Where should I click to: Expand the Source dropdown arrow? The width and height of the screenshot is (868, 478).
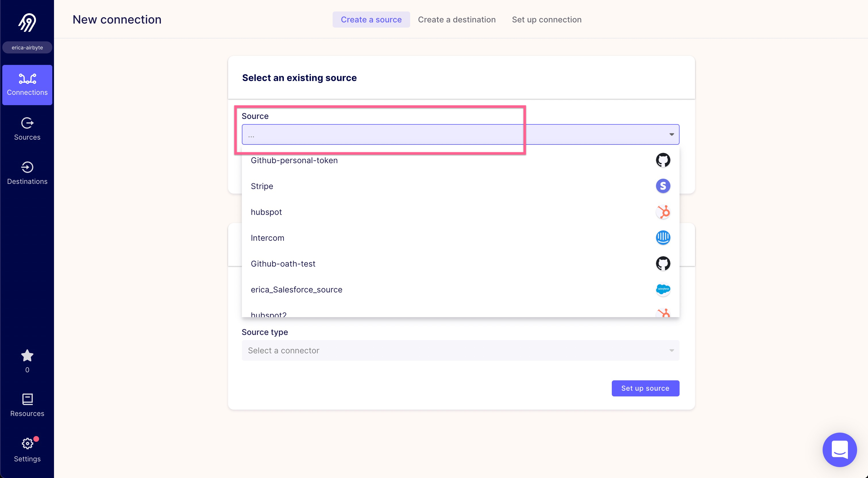(x=672, y=134)
